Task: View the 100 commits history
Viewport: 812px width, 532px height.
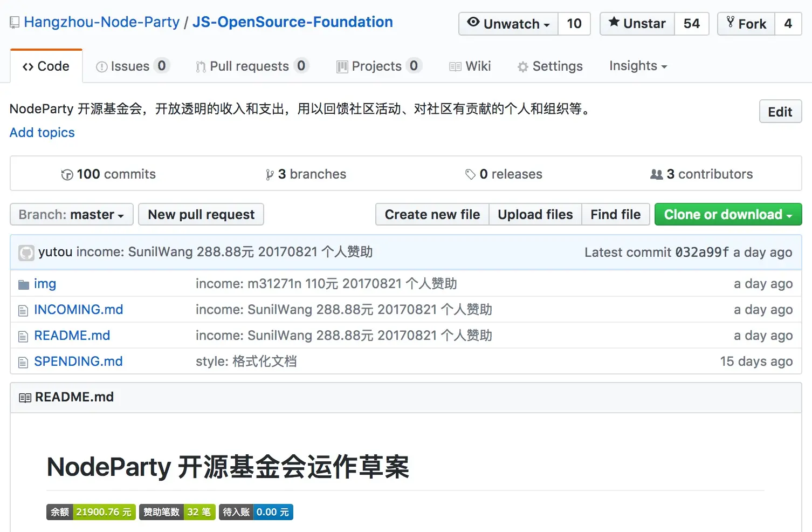Action: [108, 174]
